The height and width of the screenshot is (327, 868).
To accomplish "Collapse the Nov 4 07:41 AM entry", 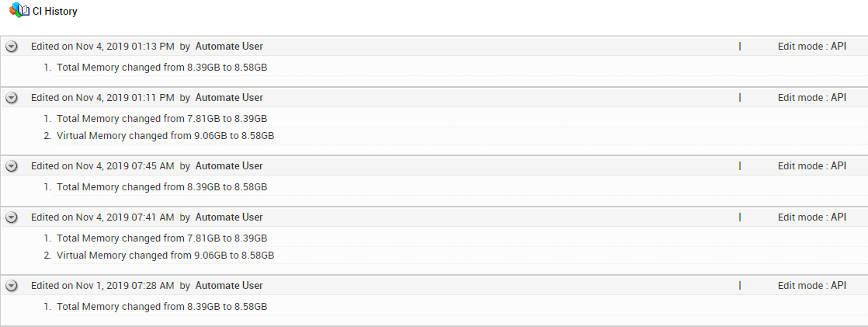I will coord(12,217).
